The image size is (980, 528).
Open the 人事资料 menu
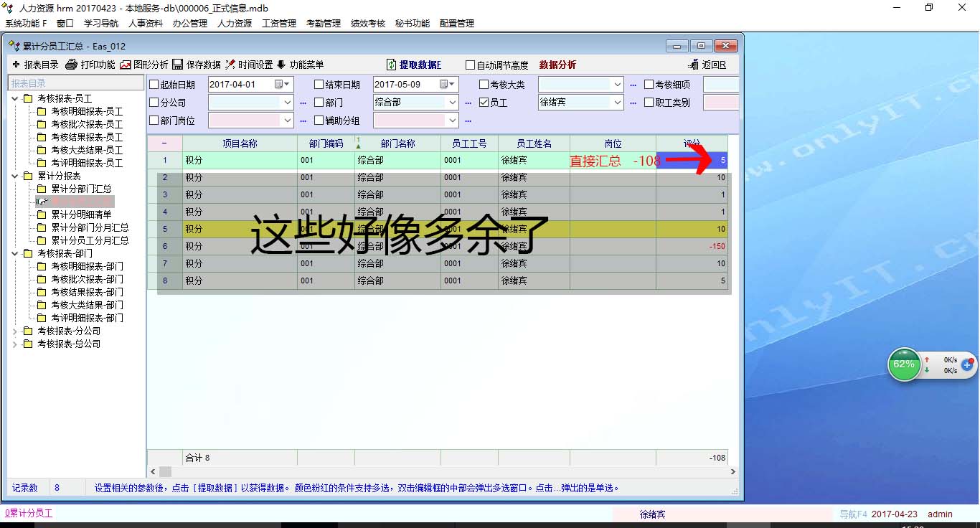[x=146, y=23]
